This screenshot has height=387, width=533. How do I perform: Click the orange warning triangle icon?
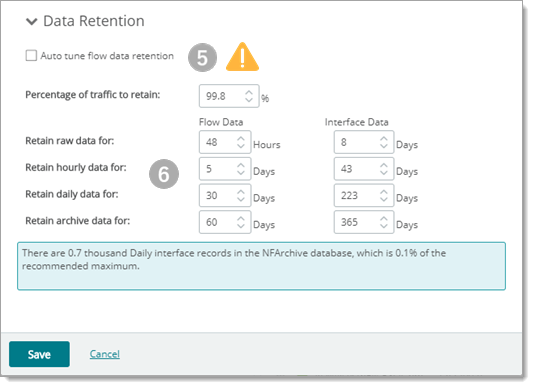242,57
